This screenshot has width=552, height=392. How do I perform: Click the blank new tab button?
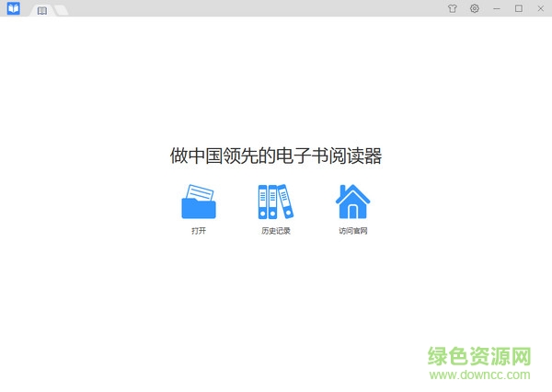(61, 10)
